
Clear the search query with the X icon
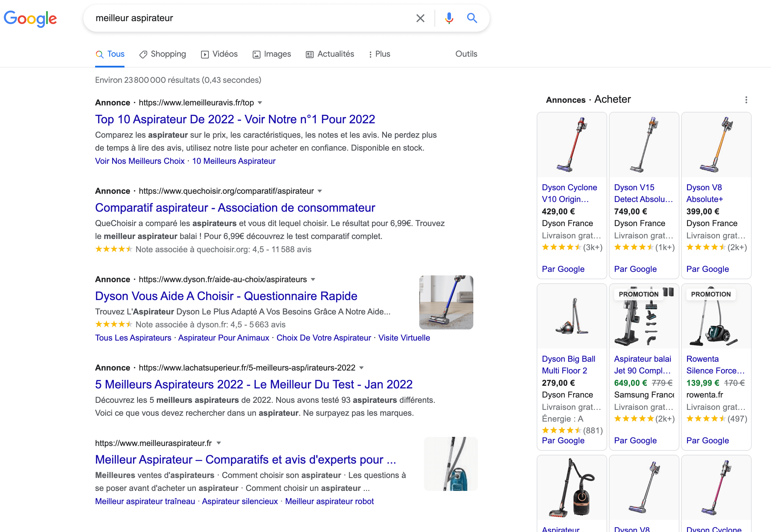[x=420, y=18]
